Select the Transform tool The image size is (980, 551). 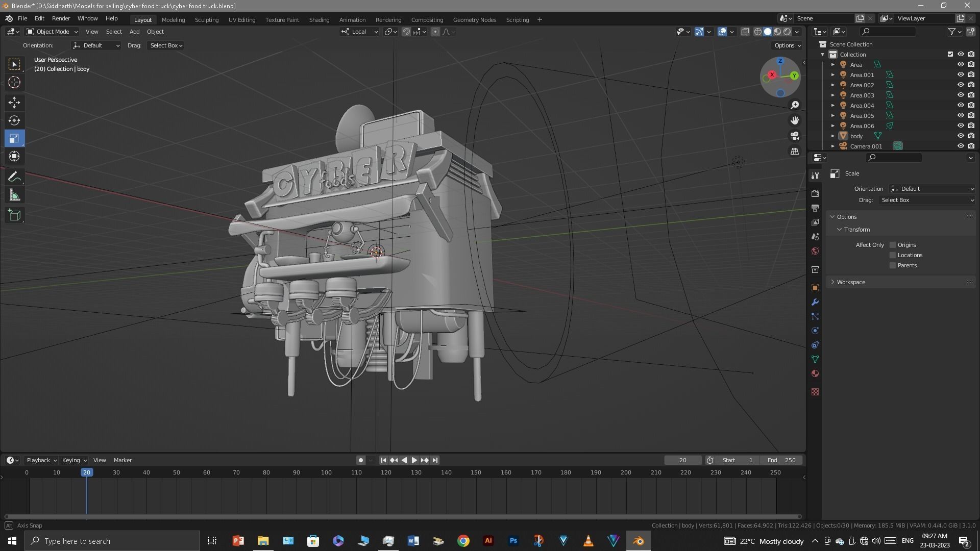(14, 156)
